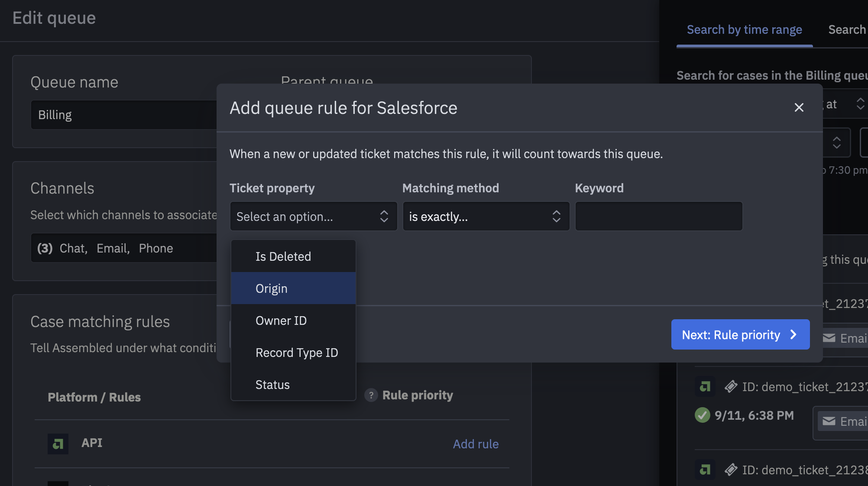The width and height of the screenshot is (868, 486).
Task: Click the Add rule link for the API platform
Action: pos(476,444)
